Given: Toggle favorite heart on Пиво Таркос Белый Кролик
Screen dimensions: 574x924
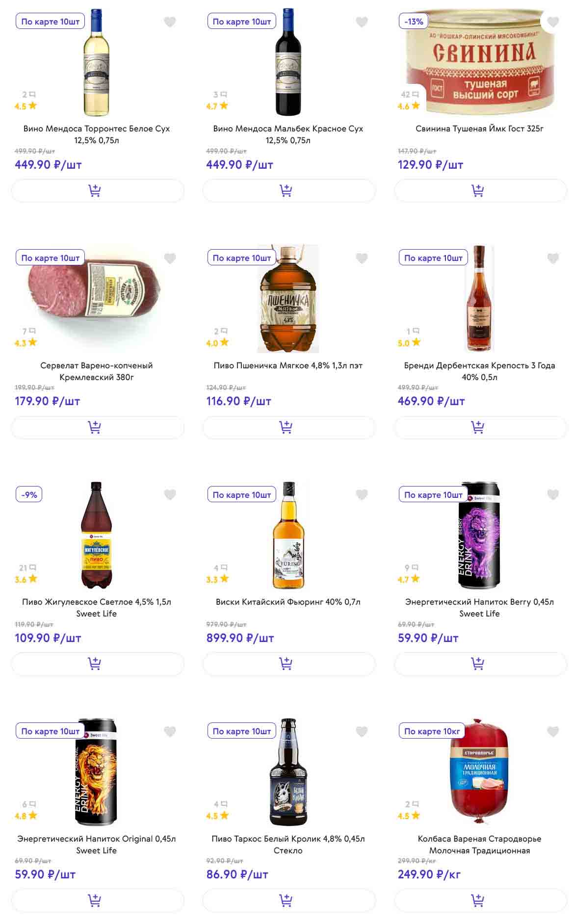Looking at the screenshot, I should pyautogui.click(x=362, y=732).
